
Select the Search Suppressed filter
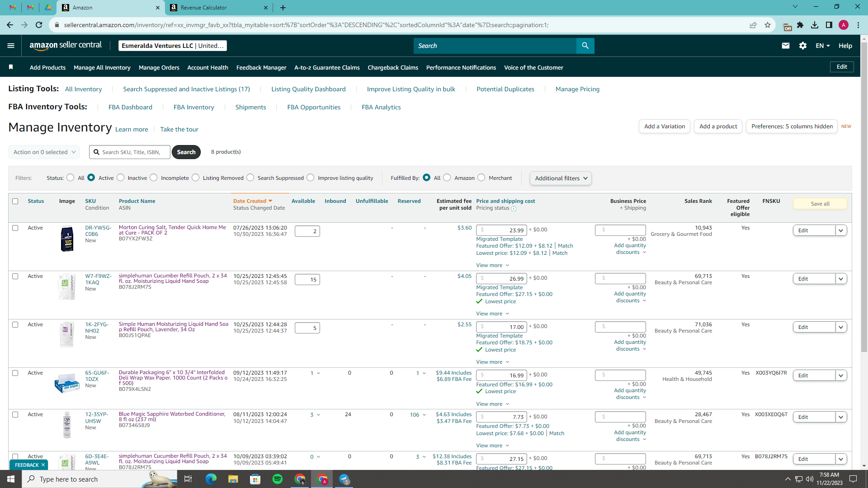tap(250, 178)
